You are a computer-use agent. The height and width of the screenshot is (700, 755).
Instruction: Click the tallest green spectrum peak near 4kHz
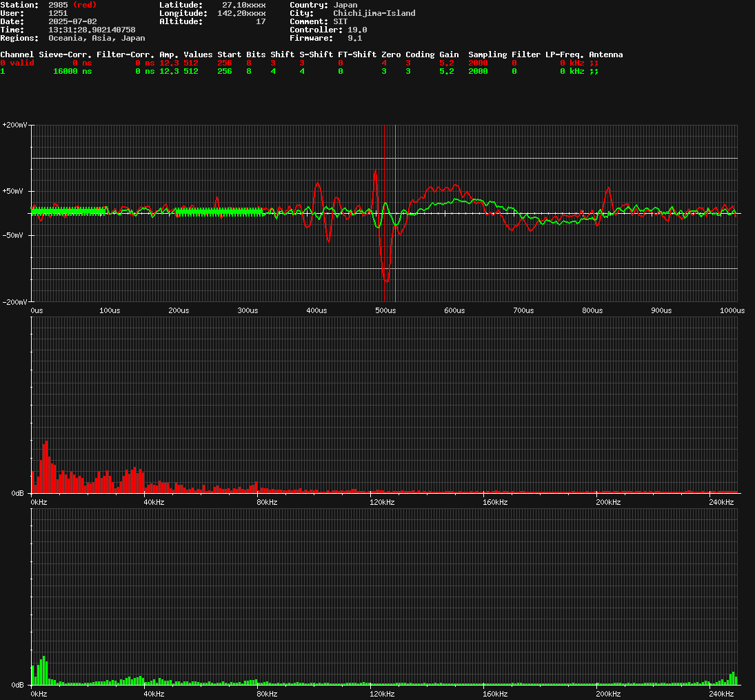(44, 670)
